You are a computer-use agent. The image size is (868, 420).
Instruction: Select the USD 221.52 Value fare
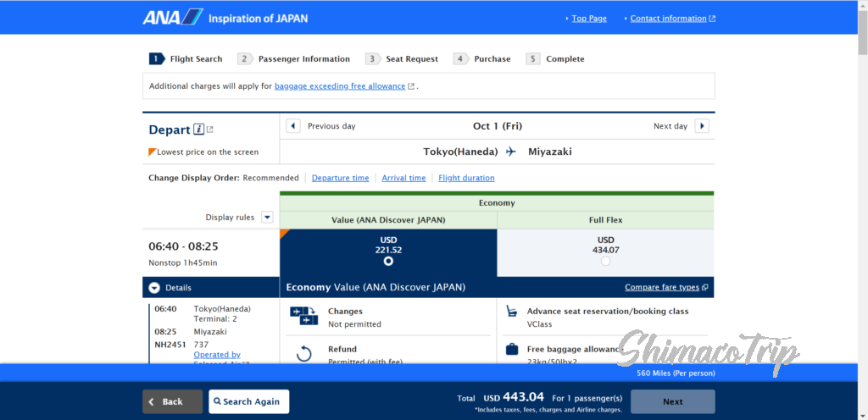[x=388, y=261]
